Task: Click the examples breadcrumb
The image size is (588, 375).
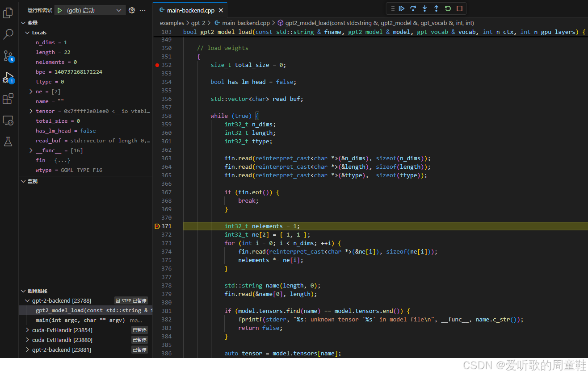Action: (x=172, y=23)
